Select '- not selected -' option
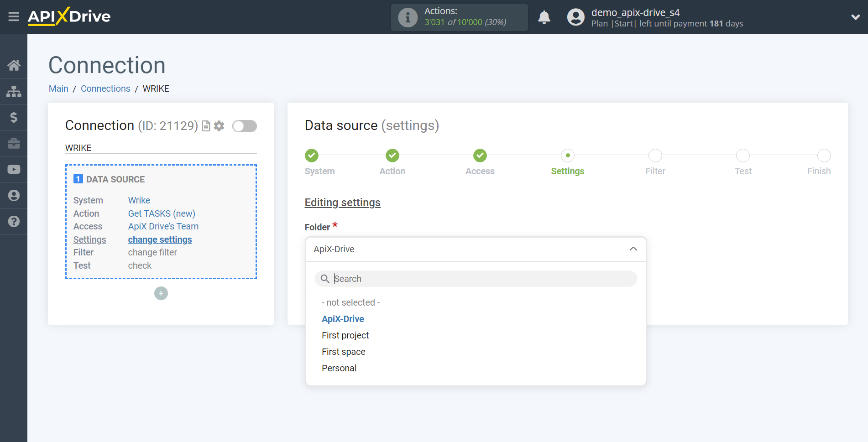Screen dimensions: 868x442 (x=351, y=302)
